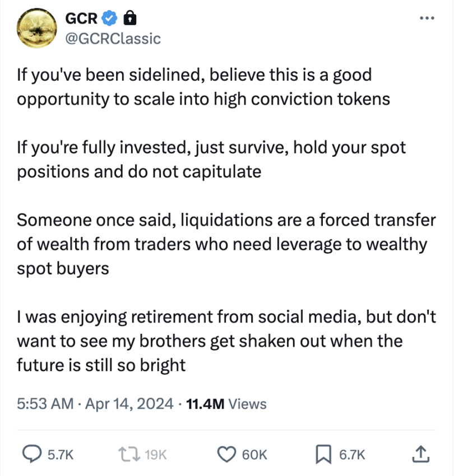Click the 5:53 AM timestamp
Screen dimensions: 454x476
click(x=45, y=403)
